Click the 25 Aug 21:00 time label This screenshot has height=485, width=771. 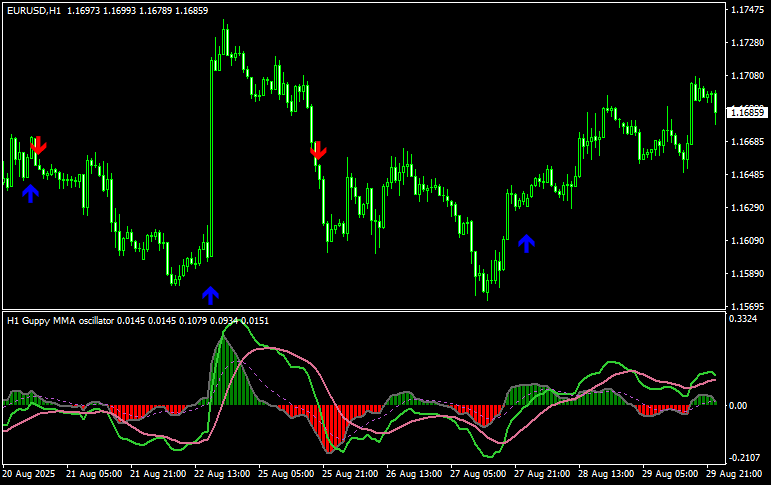point(350,474)
